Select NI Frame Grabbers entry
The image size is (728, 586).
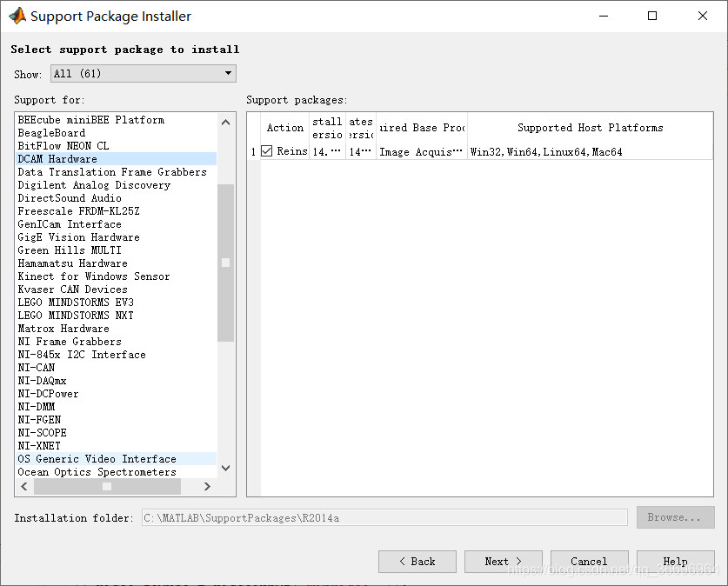click(x=116, y=342)
